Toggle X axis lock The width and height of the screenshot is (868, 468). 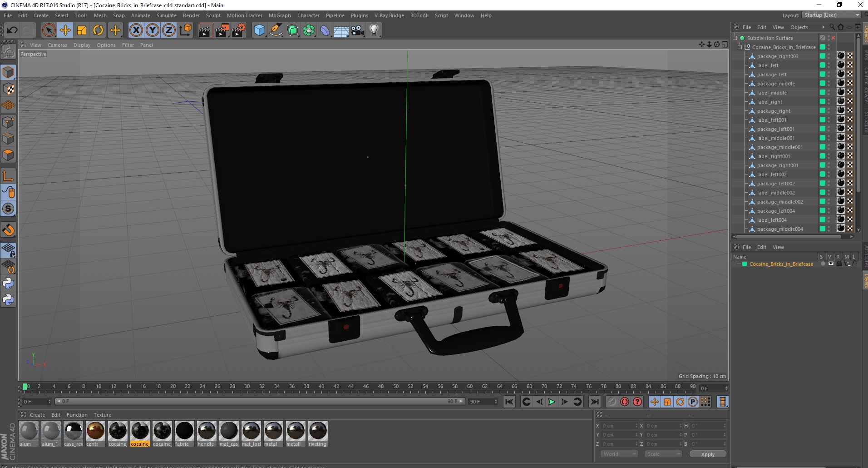136,30
